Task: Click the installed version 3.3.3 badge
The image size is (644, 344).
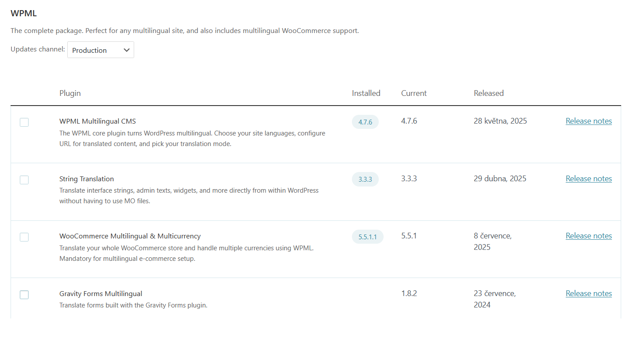Action: pos(365,179)
